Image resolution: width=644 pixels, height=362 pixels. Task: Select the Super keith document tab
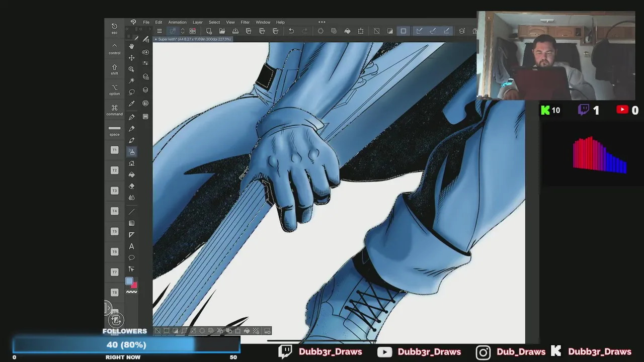click(193, 39)
